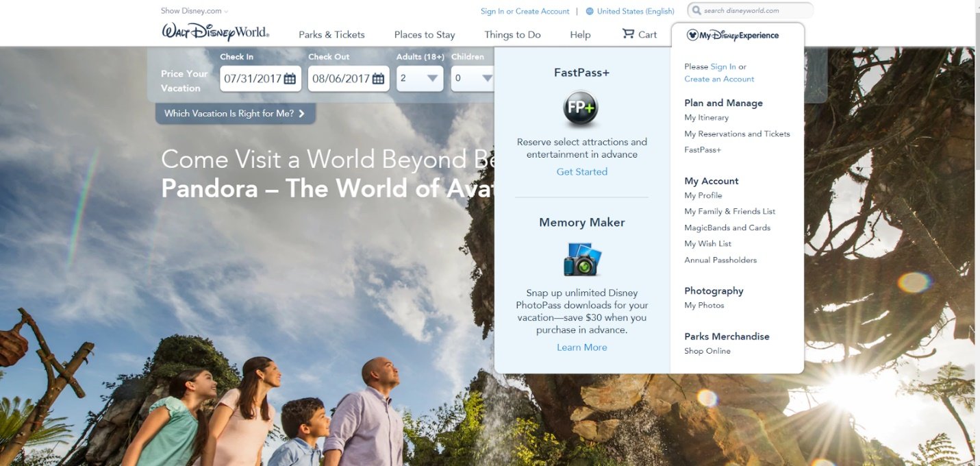This screenshot has width=980, height=466.
Task: Open the Things to Do menu
Action: click(512, 34)
